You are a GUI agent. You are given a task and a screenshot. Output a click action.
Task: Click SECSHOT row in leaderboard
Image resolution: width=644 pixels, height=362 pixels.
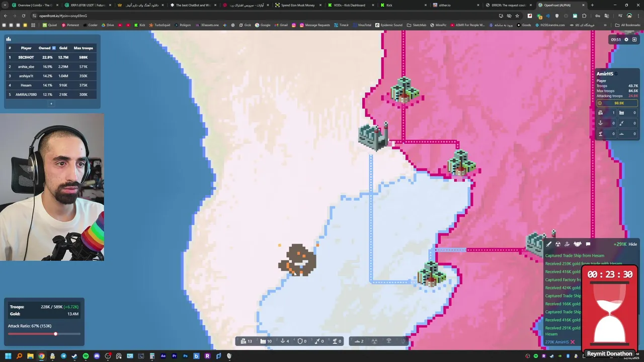[51, 57]
